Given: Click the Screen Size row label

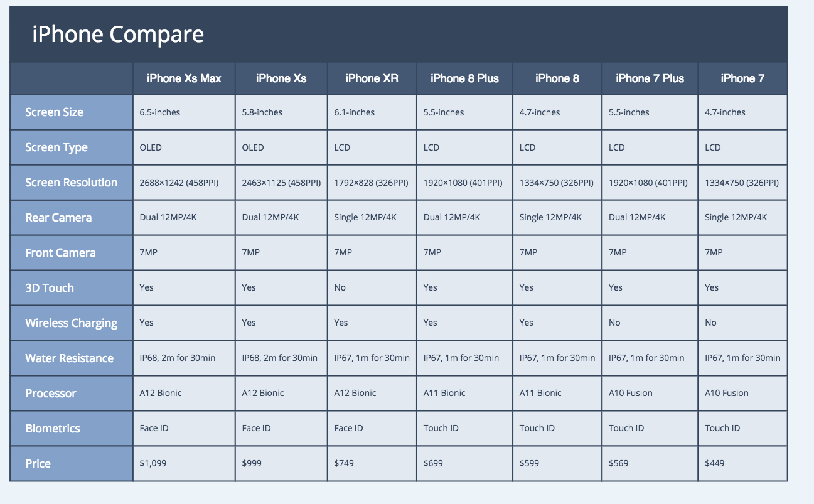Looking at the screenshot, I should pyautogui.click(x=54, y=112).
